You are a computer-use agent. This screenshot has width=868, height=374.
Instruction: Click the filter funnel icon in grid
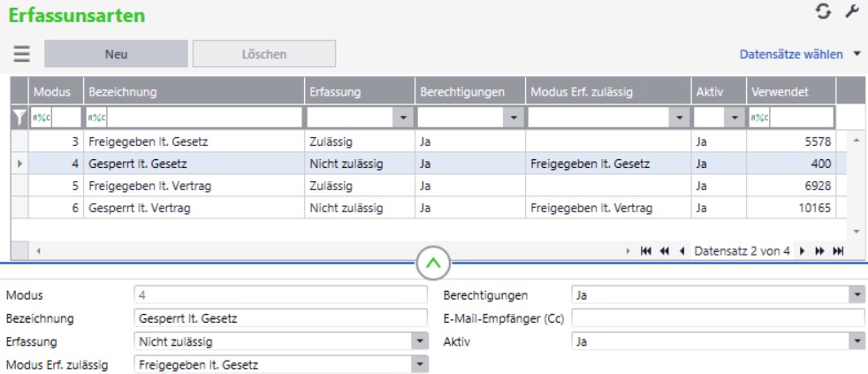pyautogui.click(x=19, y=117)
